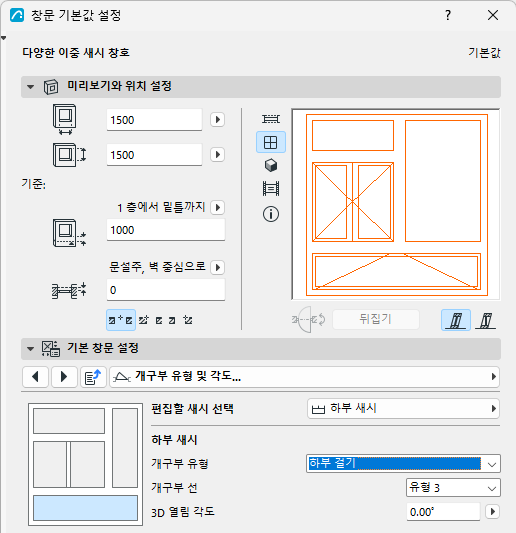Select the last anchor icon with star on left
Image resolution: width=516 pixels, height=533 pixels.
pyautogui.click(x=188, y=320)
